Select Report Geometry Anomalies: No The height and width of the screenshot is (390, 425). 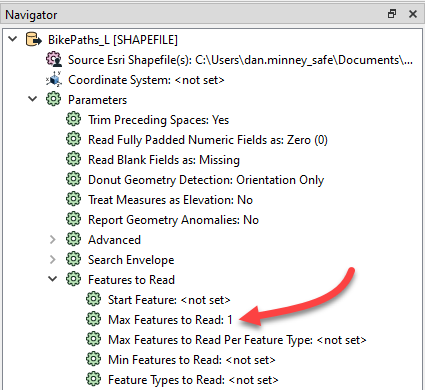pyautogui.click(x=173, y=220)
